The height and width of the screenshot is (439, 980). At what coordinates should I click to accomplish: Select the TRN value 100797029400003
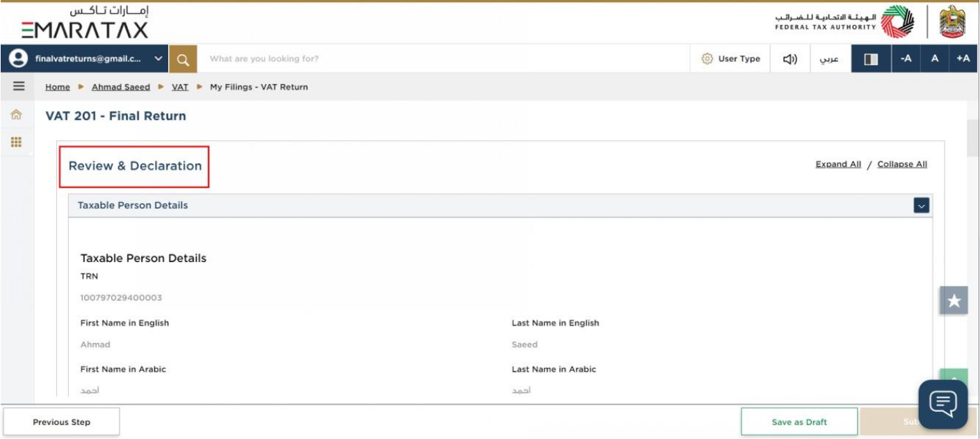[x=121, y=298]
